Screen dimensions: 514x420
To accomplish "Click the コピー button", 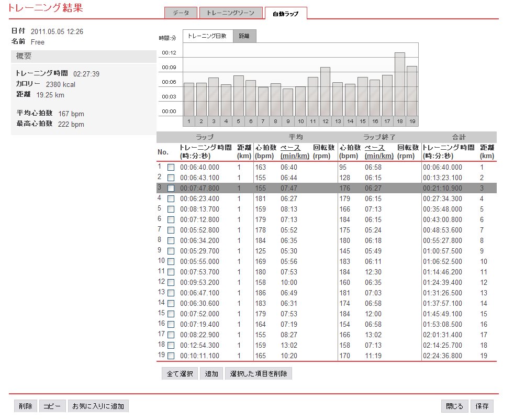I will (52, 406).
